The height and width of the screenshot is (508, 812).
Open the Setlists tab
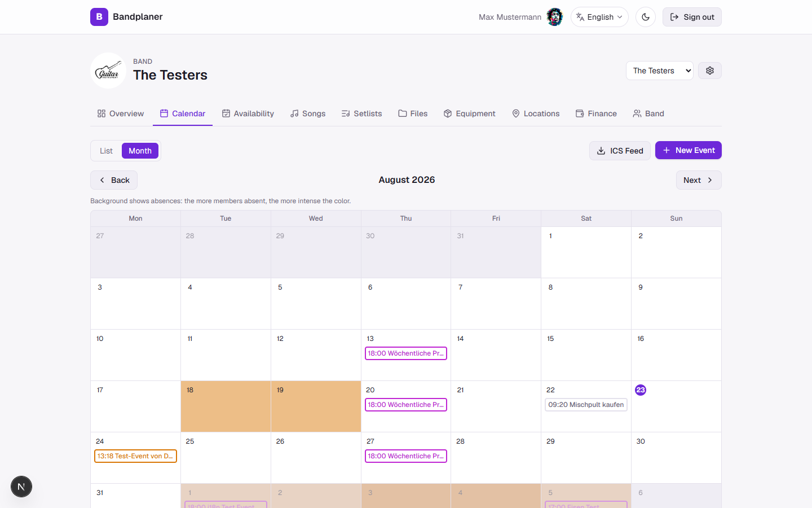point(362,113)
